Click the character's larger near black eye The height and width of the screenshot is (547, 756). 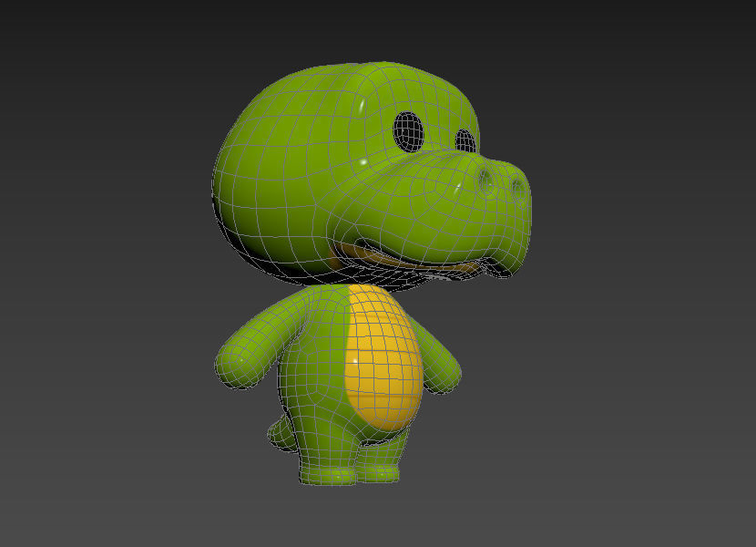tap(408, 132)
